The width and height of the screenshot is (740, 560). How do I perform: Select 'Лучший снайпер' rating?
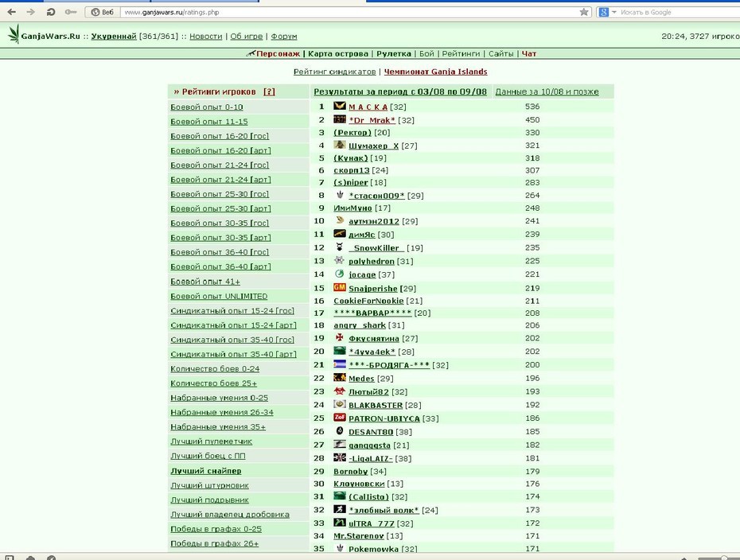[x=206, y=471]
